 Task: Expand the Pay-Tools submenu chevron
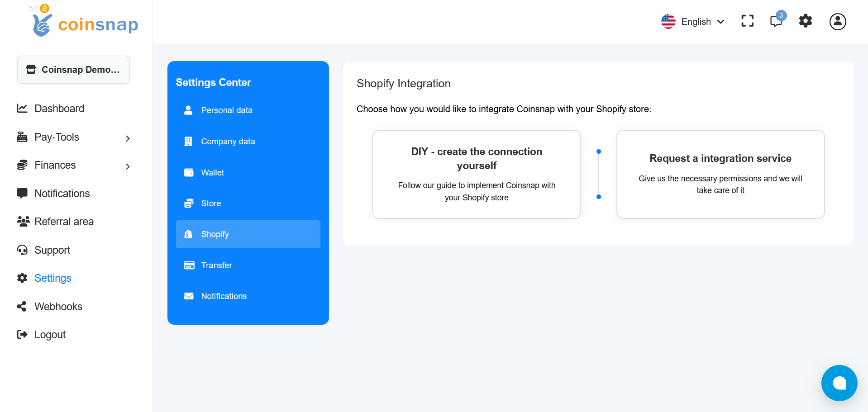[x=128, y=138]
